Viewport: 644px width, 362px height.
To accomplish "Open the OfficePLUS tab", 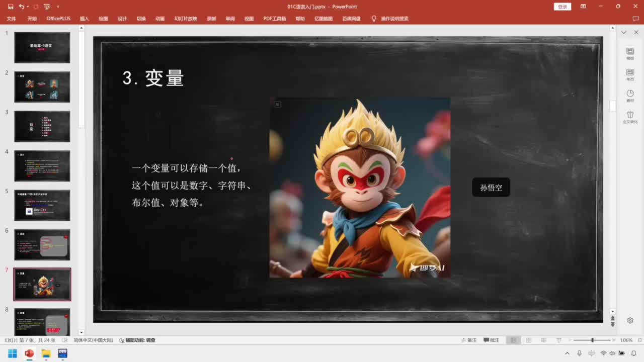I will point(58,19).
